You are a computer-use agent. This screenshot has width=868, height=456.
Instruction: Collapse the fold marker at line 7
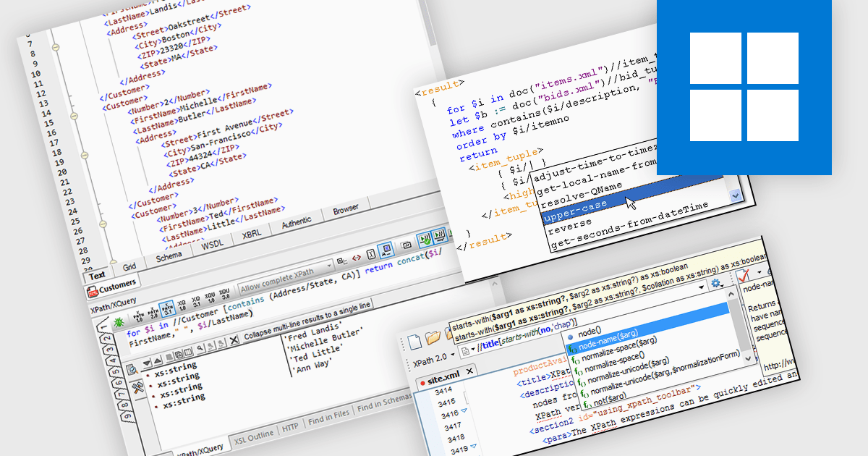(x=56, y=46)
